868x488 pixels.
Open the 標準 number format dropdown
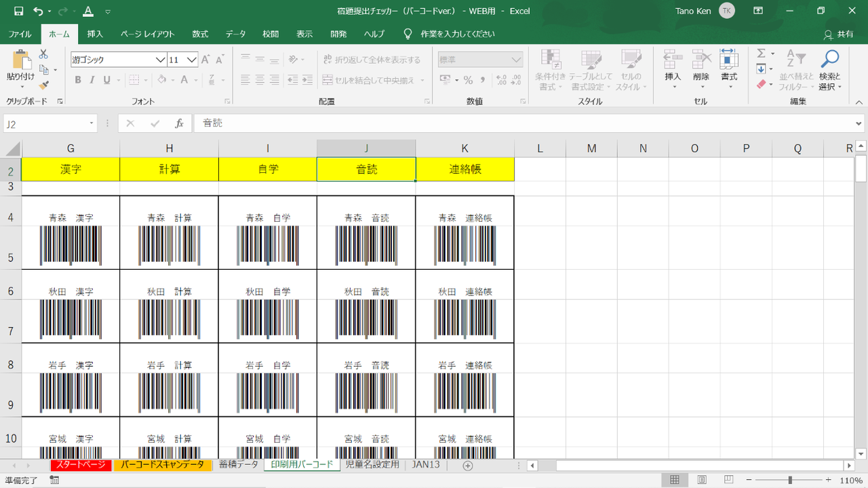517,60
